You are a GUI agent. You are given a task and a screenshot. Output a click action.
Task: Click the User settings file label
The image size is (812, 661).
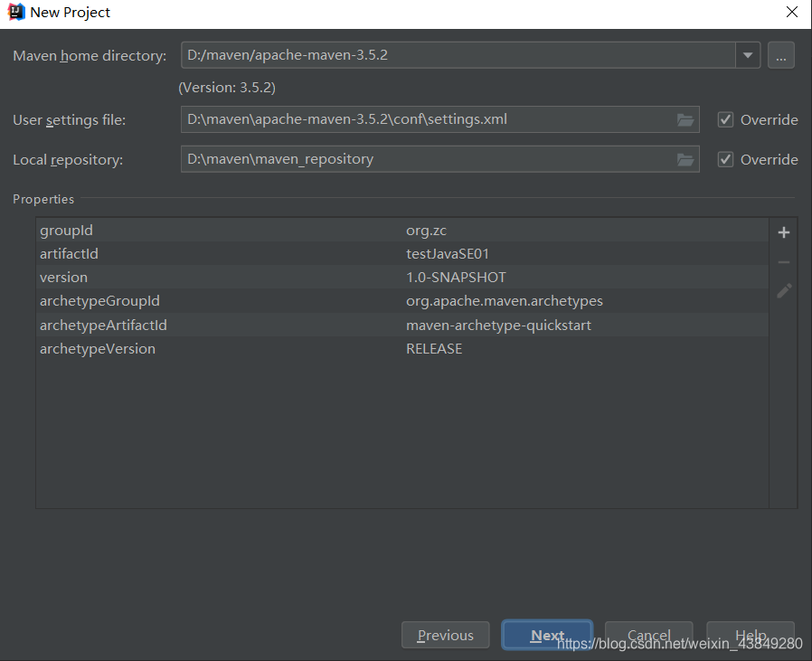pos(70,120)
